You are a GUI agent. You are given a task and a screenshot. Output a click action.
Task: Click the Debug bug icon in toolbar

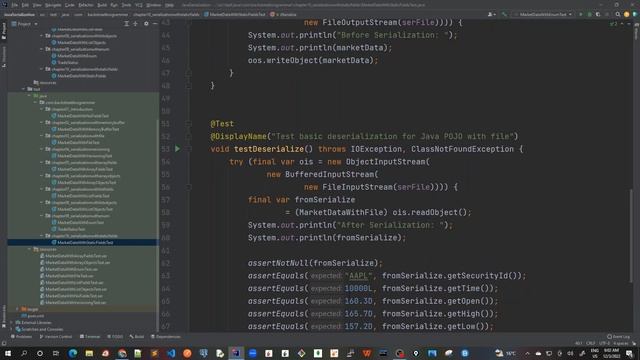point(589,14)
